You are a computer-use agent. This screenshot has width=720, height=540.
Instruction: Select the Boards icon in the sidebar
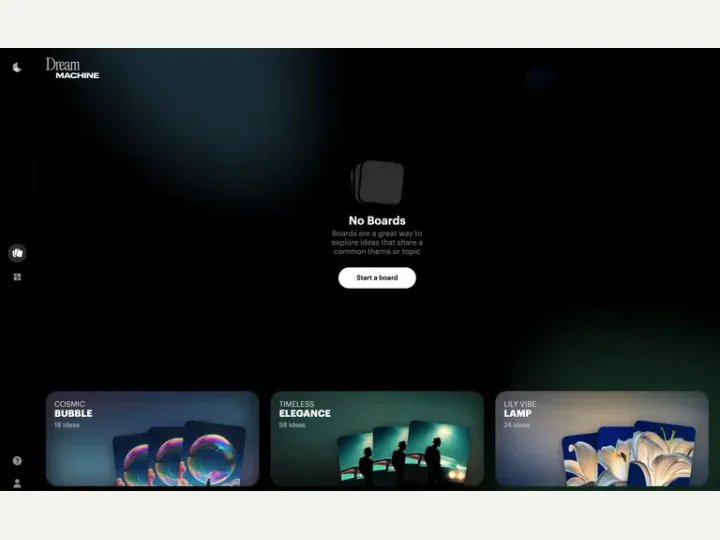(17, 253)
